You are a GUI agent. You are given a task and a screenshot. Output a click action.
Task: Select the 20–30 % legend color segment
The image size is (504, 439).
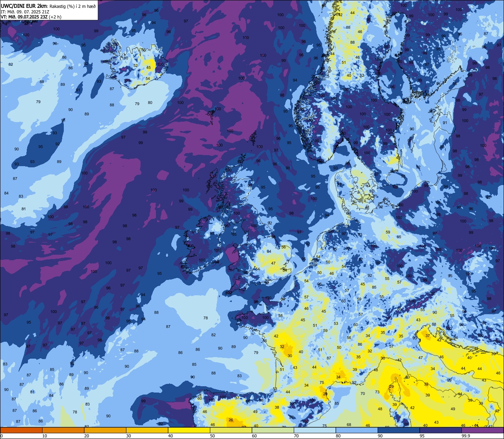[105, 430]
